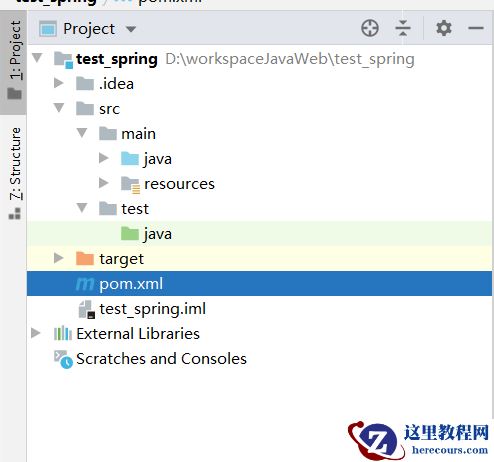The width and height of the screenshot is (494, 462).
Task: Expand the .idea folder
Action: click(x=59, y=83)
